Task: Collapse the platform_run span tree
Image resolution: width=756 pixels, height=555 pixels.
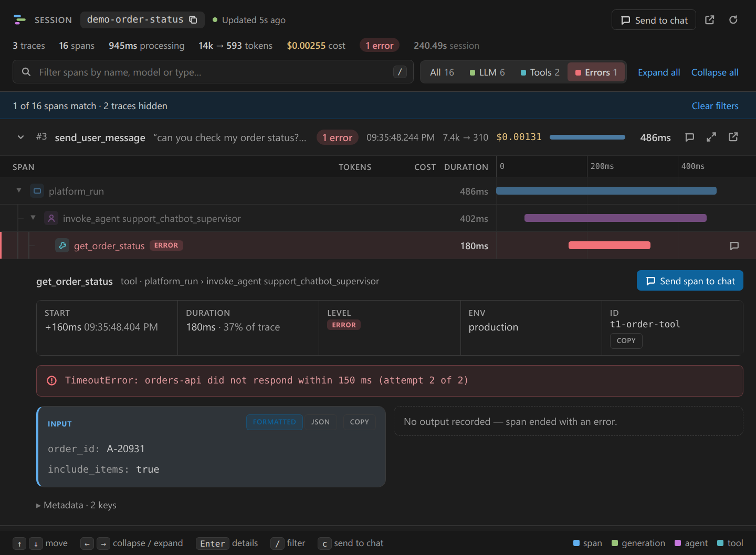Action: (x=19, y=190)
